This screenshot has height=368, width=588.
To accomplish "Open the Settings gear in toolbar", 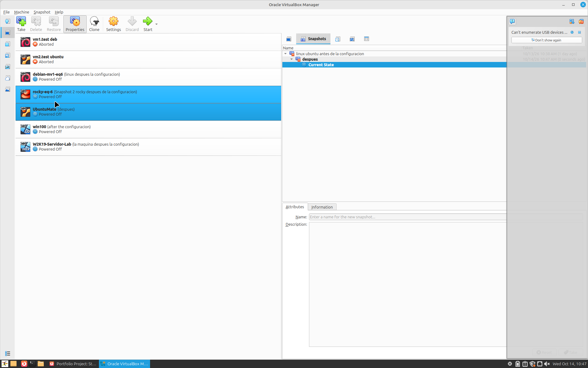I will (x=113, y=24).
